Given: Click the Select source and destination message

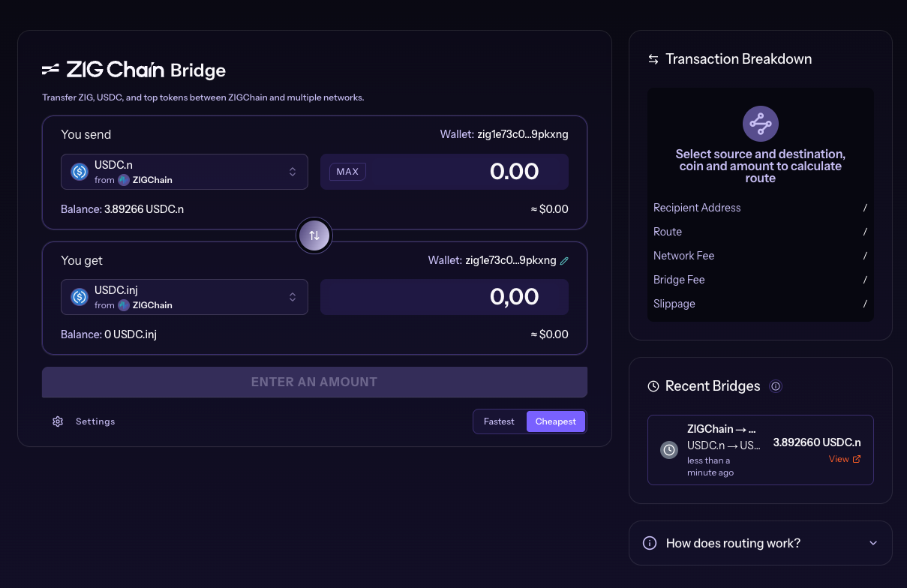Looking at the screenshot, I should [761, 166].
